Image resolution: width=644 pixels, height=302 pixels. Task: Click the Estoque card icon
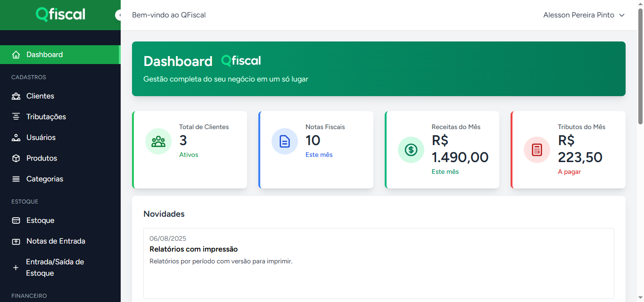[16, 220]
